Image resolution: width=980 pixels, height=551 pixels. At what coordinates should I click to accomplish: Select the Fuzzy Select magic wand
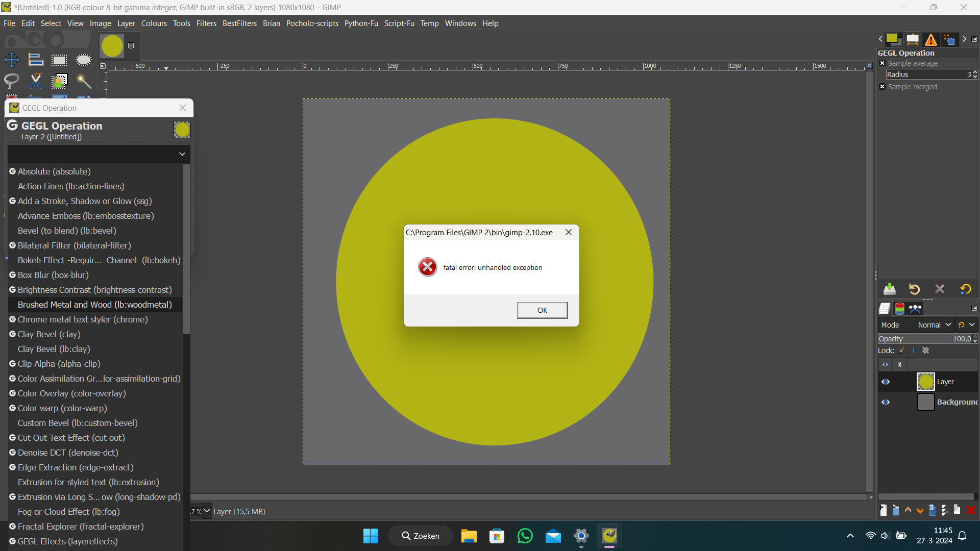pos(83,81)
